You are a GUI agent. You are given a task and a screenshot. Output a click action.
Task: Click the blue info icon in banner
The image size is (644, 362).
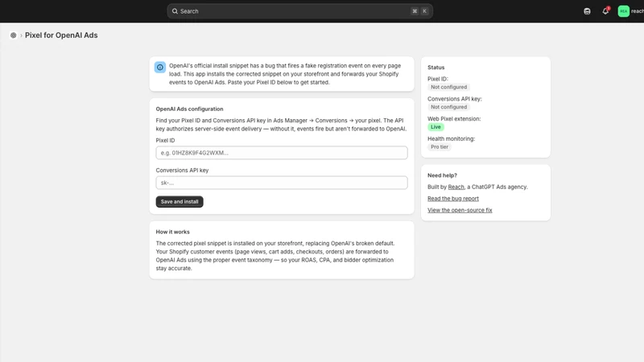point(160,68)
